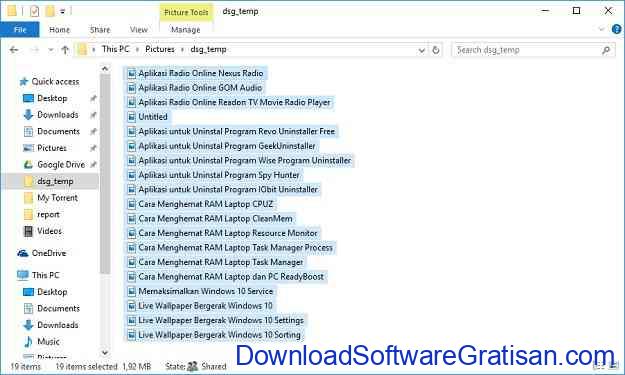The height and width of the screenshot is (375, 625).
Task: Click the New Folder quick access toolbar icon
Action: click(x=49, y=11)
